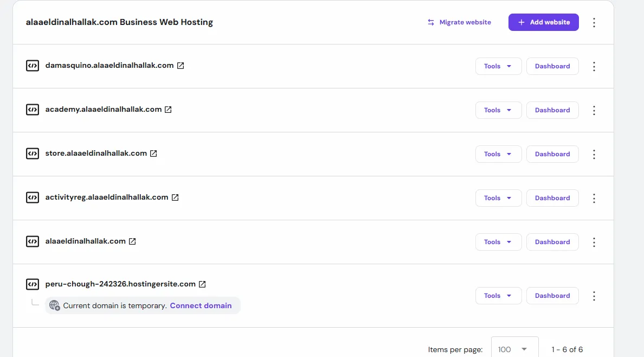Screen dimensions: 644x357
Task: Open external link icon for damasquino.alaaeldinalhallak.com
Action: 181,66
